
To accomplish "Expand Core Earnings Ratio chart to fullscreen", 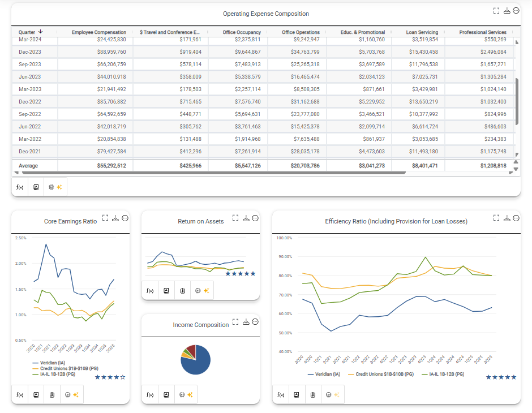I will [105, 218].
